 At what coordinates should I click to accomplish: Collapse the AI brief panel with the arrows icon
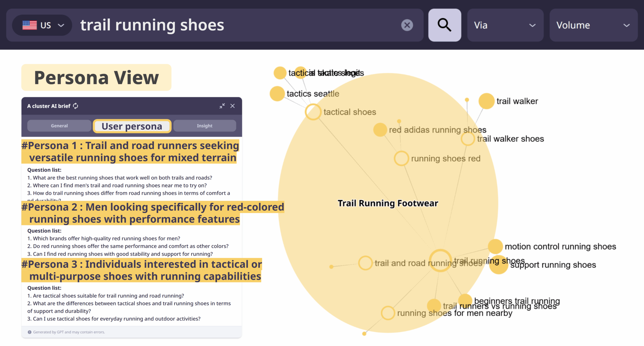pos(222,106)
